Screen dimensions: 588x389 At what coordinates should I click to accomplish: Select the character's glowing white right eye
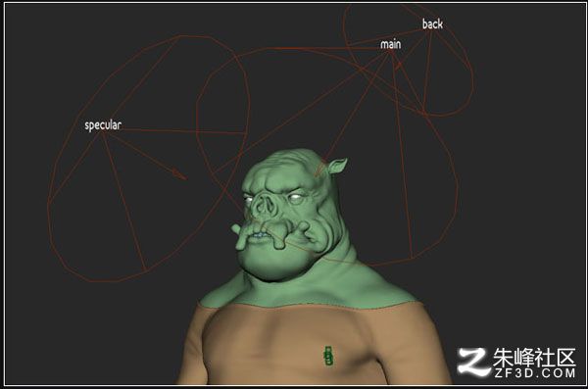point(296,197)
